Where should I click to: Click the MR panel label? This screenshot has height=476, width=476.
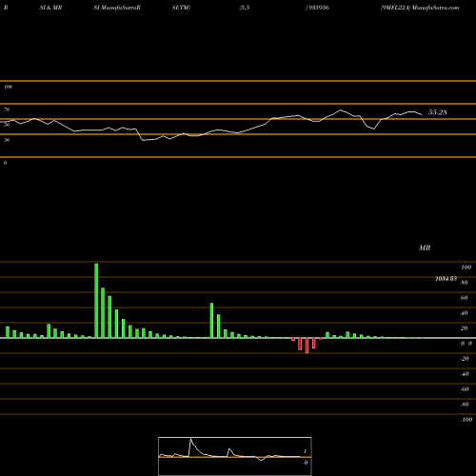pos(425,248)
